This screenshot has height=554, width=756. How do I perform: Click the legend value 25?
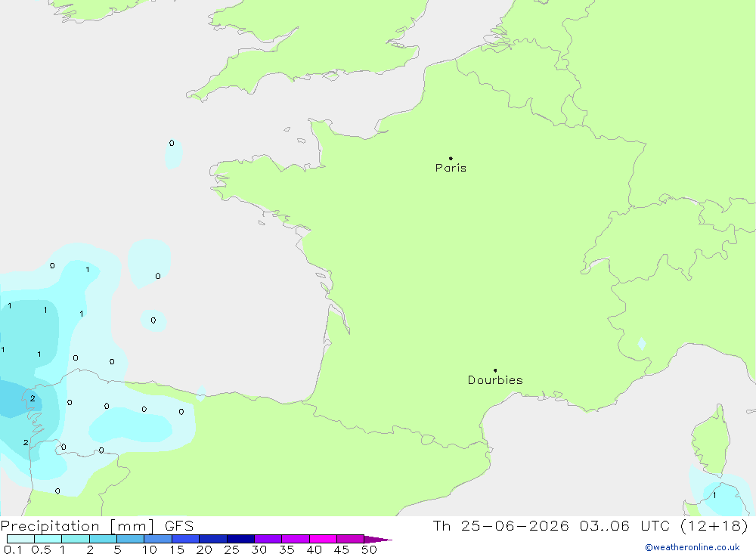pos(231,549)
